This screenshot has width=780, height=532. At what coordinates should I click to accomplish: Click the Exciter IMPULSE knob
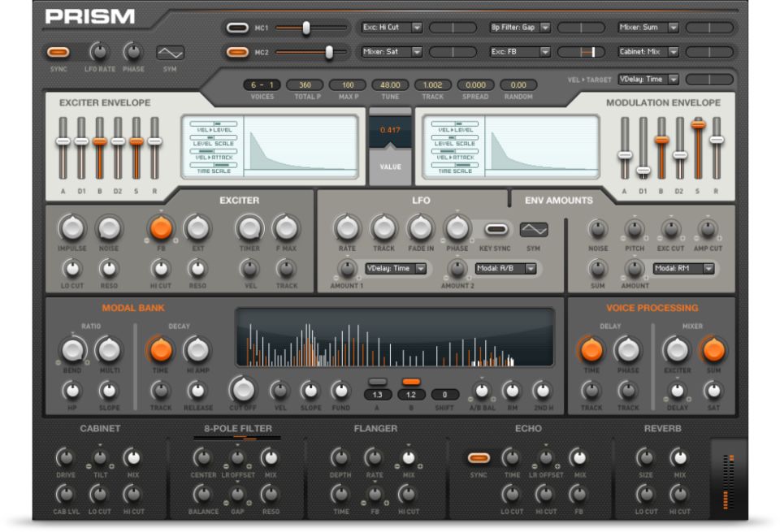[x=72, y=228]
